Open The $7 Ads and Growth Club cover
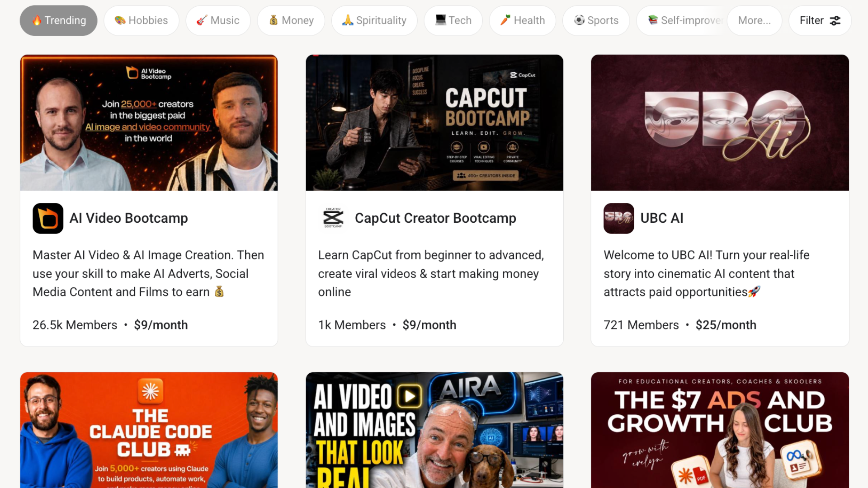 click(x=720, y=430)
